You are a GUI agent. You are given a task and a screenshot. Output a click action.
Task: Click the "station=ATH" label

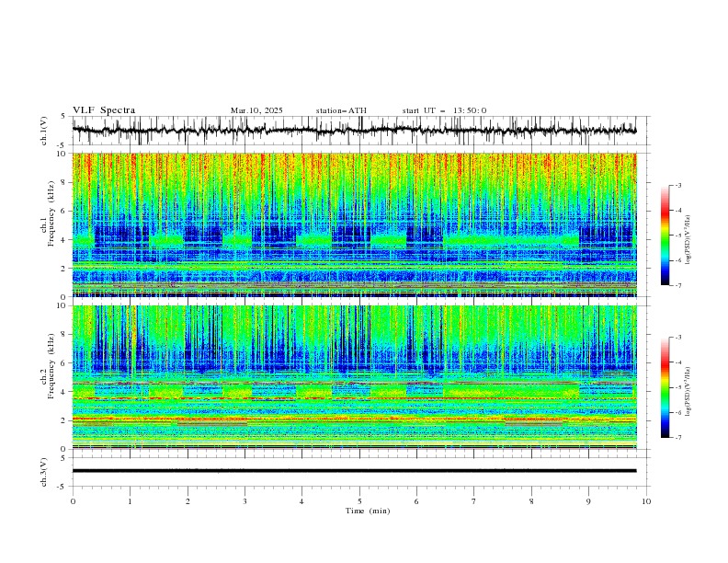[341, 110]
